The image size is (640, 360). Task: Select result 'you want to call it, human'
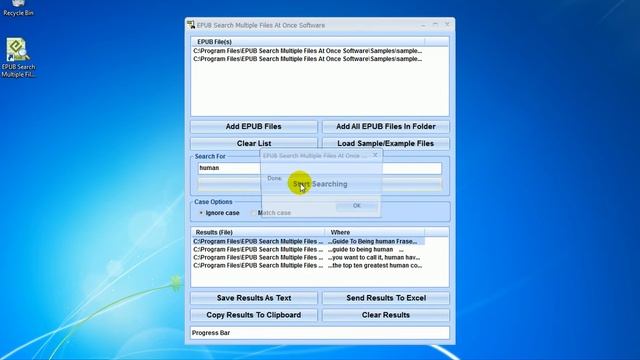(308, 258)
